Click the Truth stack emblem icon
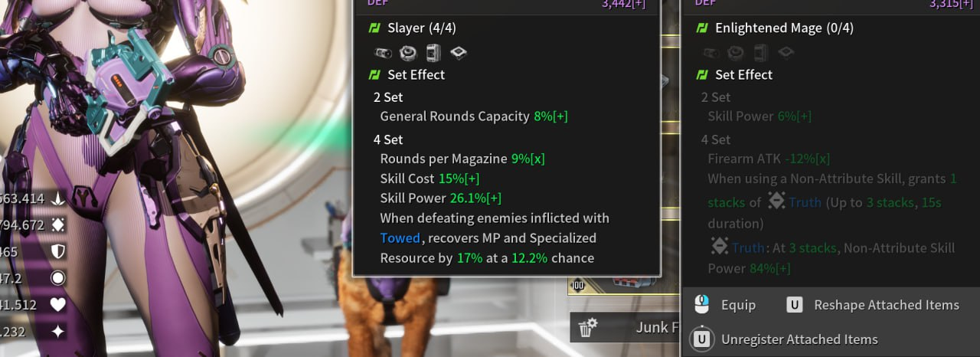 [x=776, y=201]
